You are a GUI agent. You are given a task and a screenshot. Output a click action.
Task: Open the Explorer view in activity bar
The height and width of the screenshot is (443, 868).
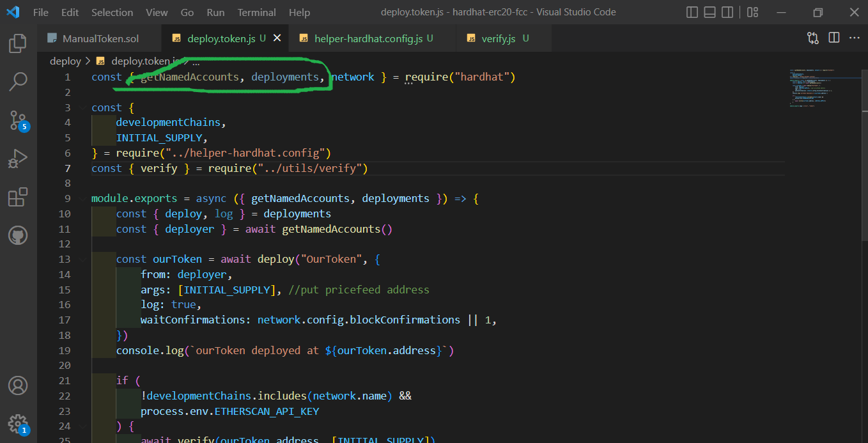[18, 43]
